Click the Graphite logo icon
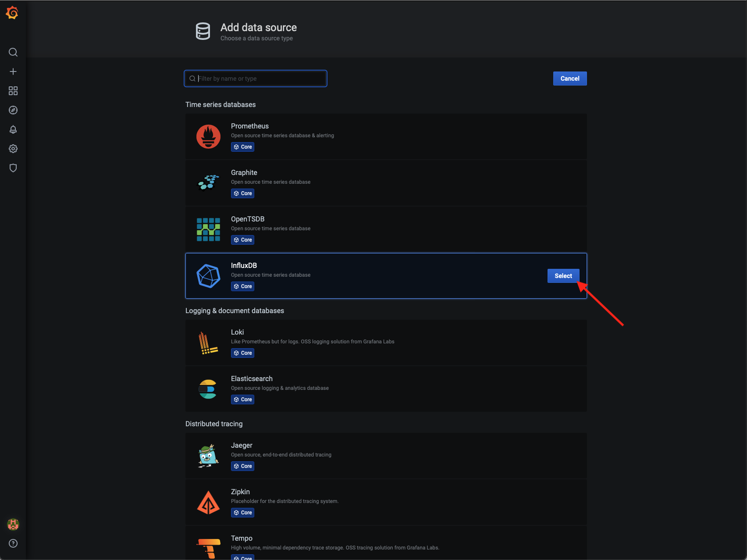 pos(208,183)
